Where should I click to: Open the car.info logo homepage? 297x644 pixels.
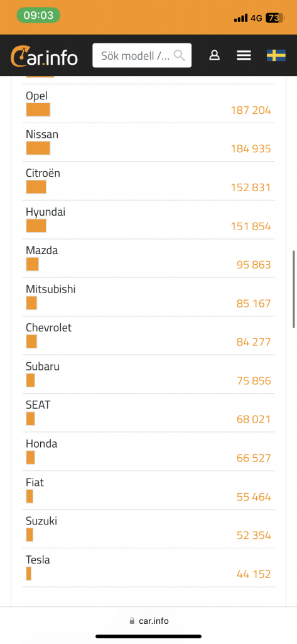click(44, 56)
